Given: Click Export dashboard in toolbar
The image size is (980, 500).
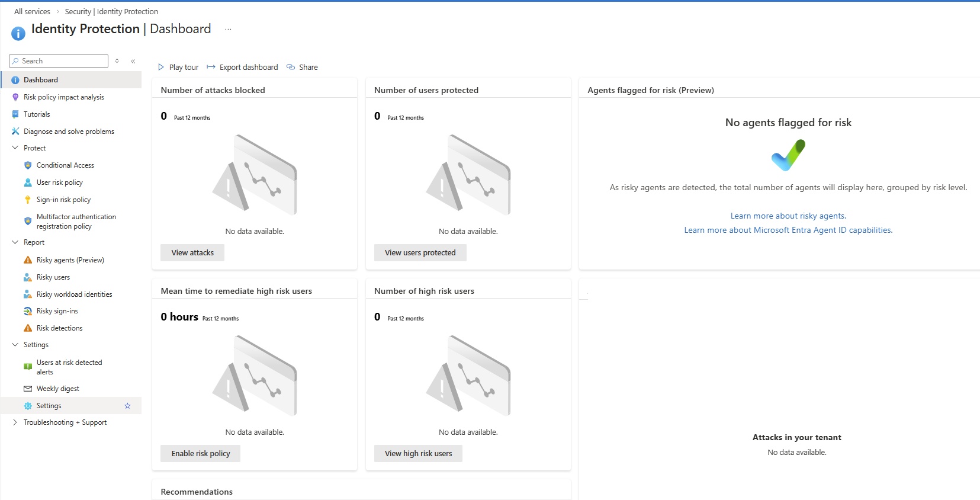Looking at the screenshot, I should (x=242, y=68).
